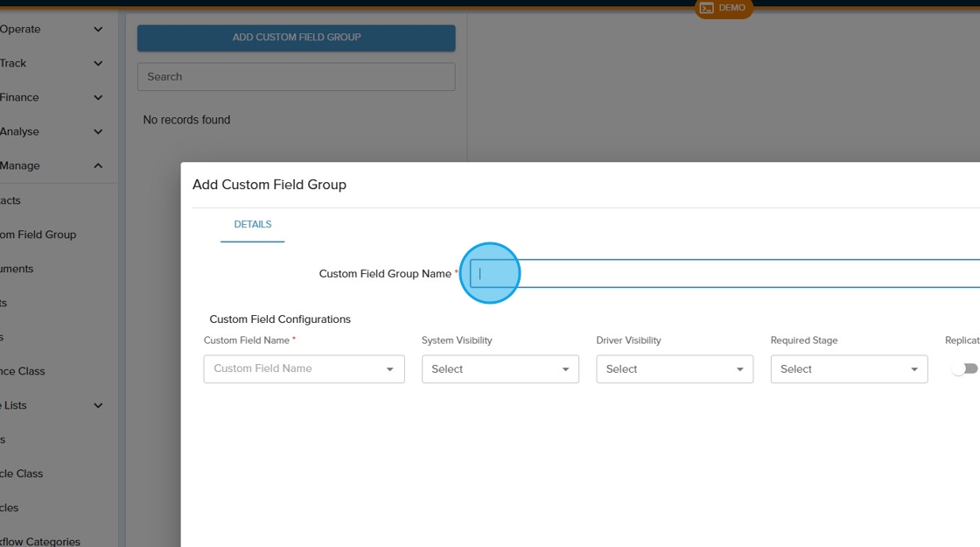Open the Documents sidebar item

(17, 269)
